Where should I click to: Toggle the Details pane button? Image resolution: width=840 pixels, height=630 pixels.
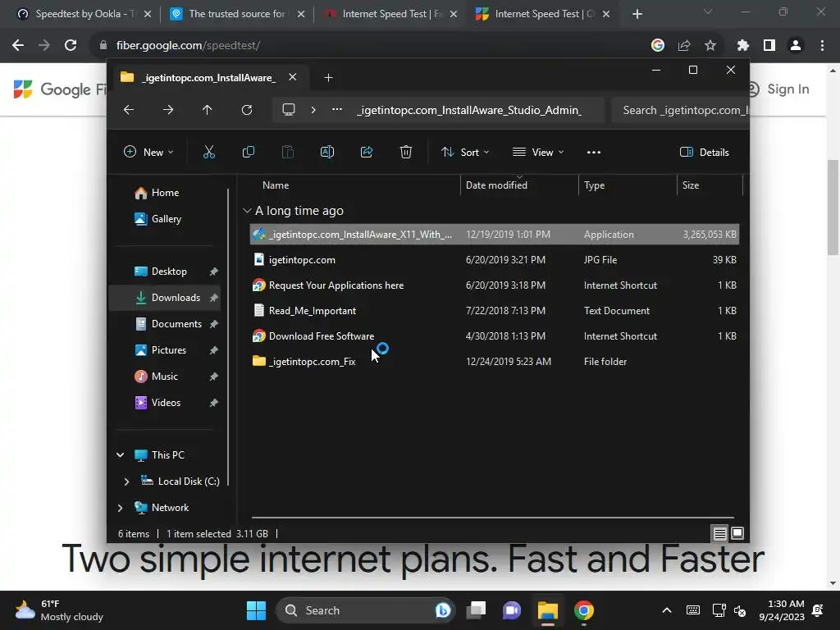(704, 152)
